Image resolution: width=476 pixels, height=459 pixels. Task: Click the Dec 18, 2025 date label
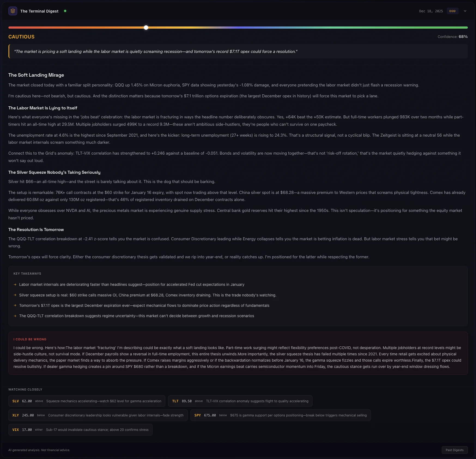(430, 11)
